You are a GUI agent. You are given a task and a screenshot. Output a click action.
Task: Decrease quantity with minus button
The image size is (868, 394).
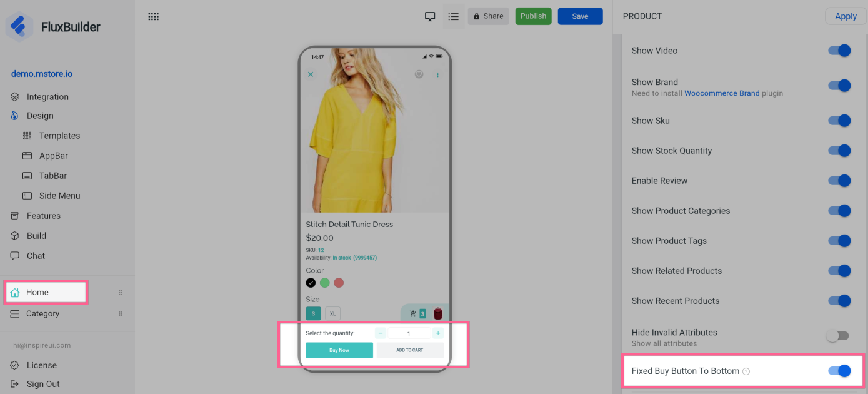[381, 333]
